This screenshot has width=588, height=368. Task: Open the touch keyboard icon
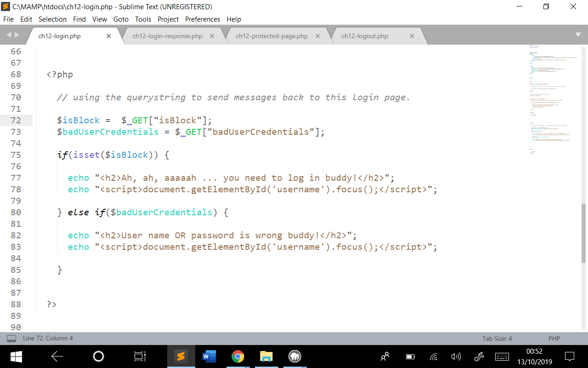pos(502,356)
